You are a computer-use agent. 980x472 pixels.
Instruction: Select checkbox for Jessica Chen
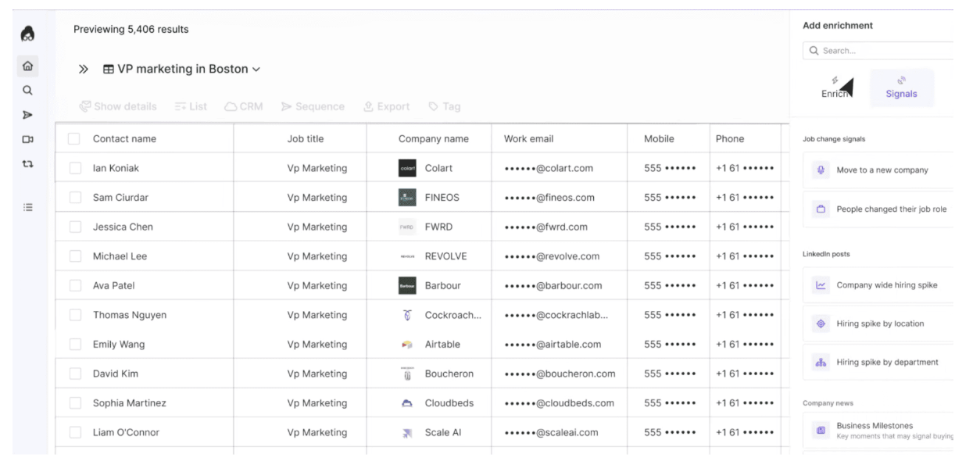tap(74, 227)
